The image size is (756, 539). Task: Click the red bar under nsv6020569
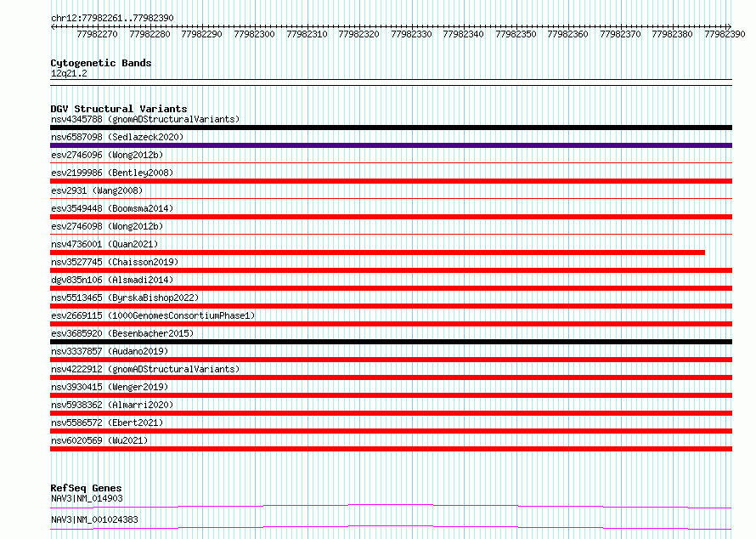click(x=391, y=449)
